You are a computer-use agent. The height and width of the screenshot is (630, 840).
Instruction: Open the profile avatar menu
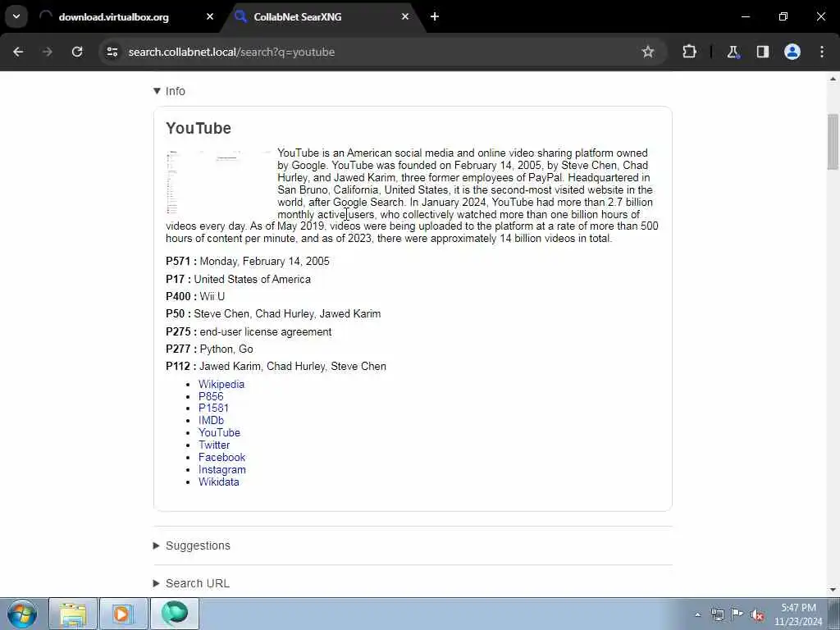click(x=792, y=52)
